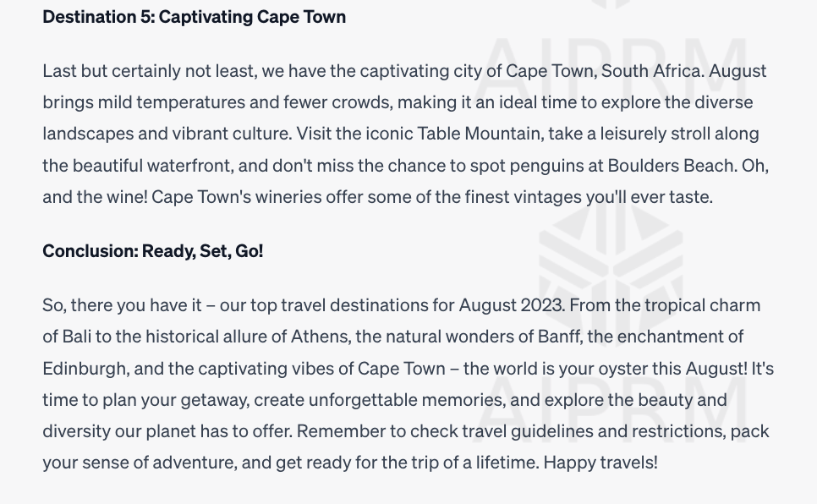Viewport: 817px width, 504px height.
Task: Click the word 'Bali' in the conclusion
Action: click(76, 337)
